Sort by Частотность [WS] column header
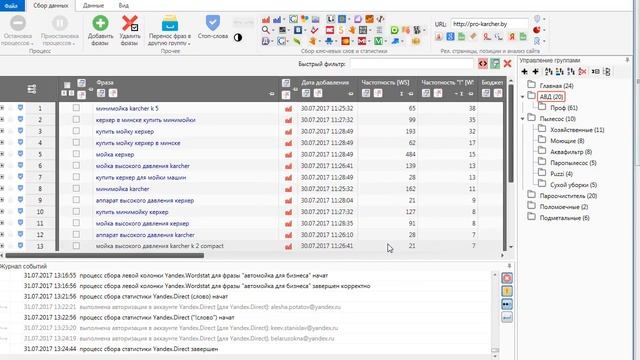 (385, 82)
